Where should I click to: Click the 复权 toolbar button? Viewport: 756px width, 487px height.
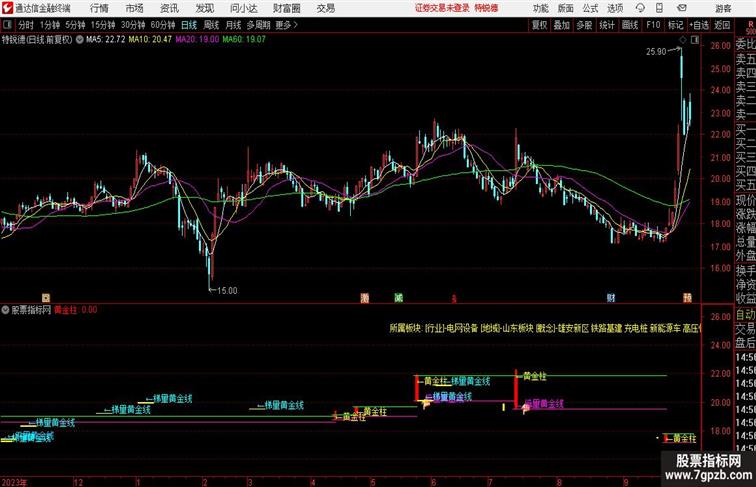click(x=539, y=25)
